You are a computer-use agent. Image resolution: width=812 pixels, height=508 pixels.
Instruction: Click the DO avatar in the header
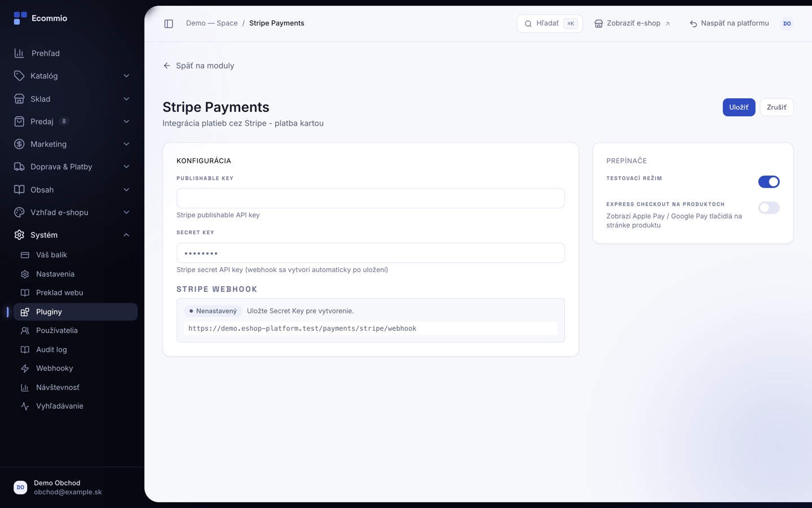pyautogui.click(x=787, y=24)
